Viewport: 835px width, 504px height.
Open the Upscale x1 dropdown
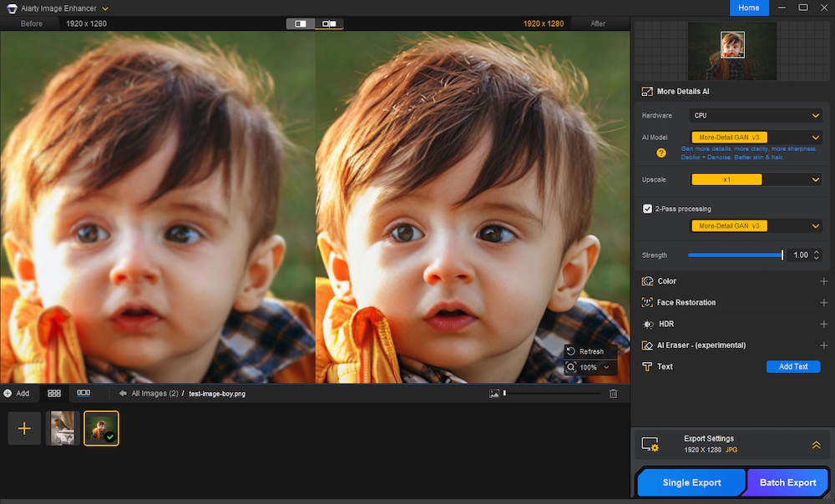pyautogui.click(x=756, y=179)
